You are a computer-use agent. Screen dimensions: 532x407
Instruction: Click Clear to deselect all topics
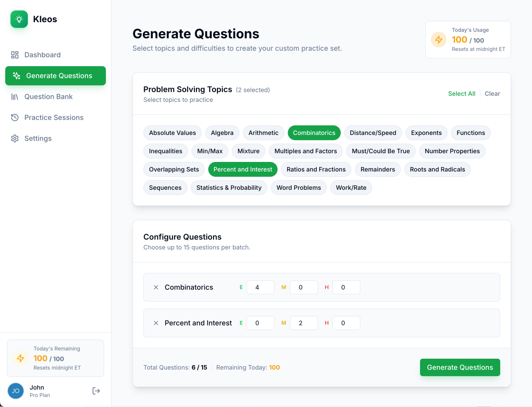(x=492, y=94)
